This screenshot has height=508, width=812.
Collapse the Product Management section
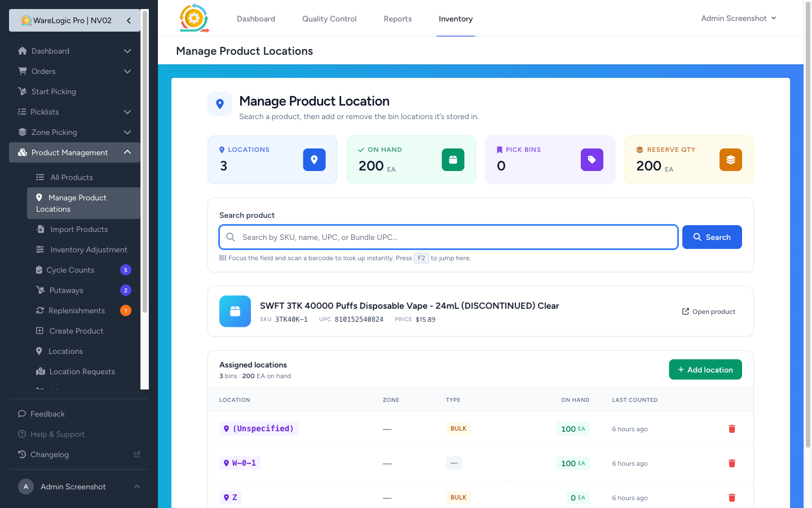[127, 152]
